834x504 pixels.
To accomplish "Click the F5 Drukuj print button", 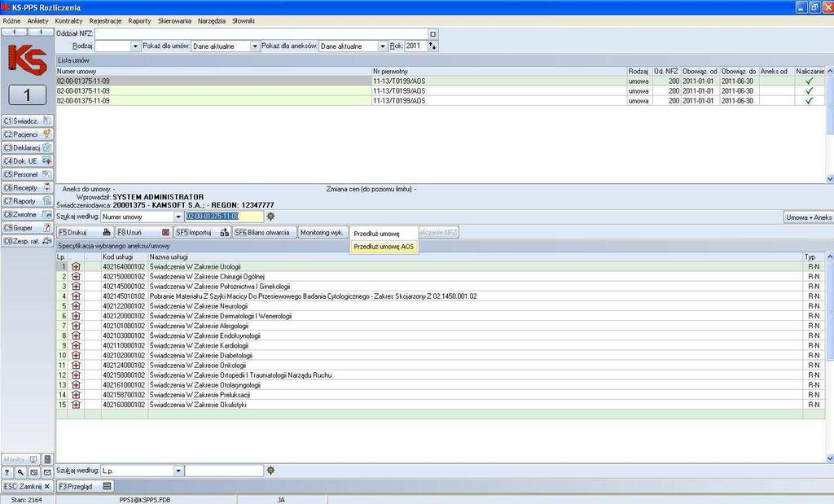I will [85, 232].
